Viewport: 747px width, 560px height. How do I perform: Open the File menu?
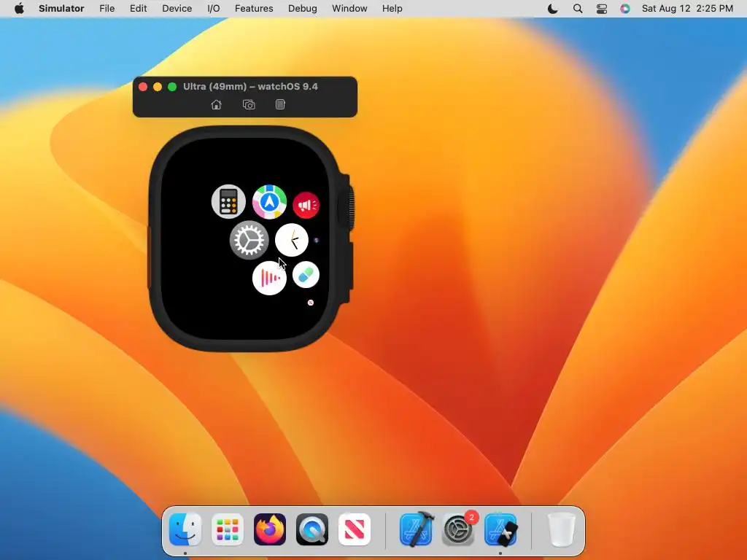107,9
